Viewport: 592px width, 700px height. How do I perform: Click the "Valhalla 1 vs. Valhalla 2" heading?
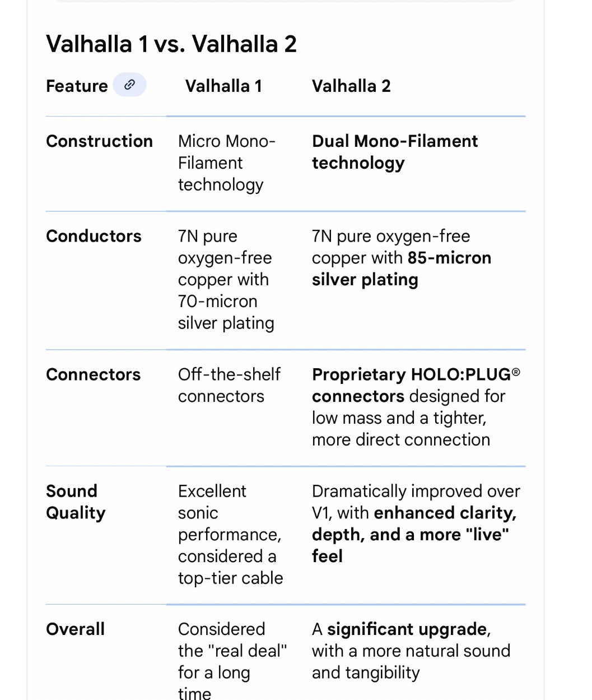[x=171, y=44]
